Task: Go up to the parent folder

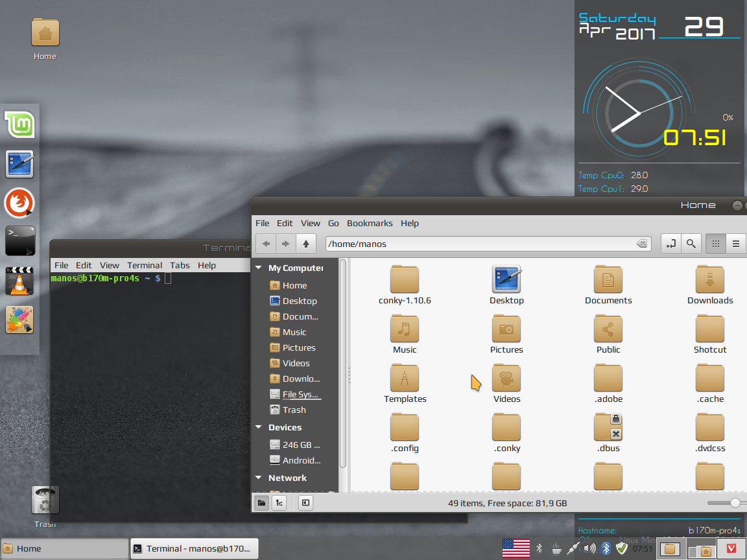Action: click(x=306, y=244)
